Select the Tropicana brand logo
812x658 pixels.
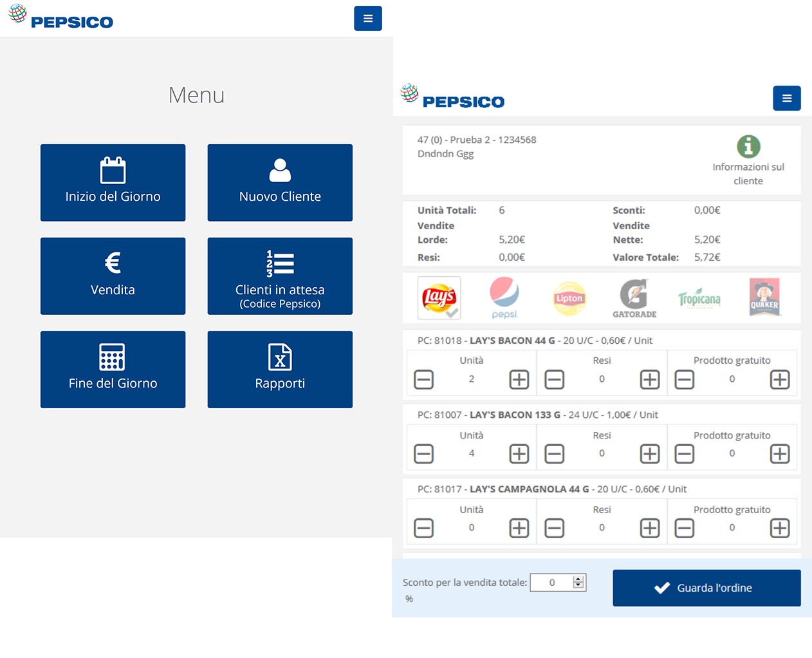[x=699, y=299]
